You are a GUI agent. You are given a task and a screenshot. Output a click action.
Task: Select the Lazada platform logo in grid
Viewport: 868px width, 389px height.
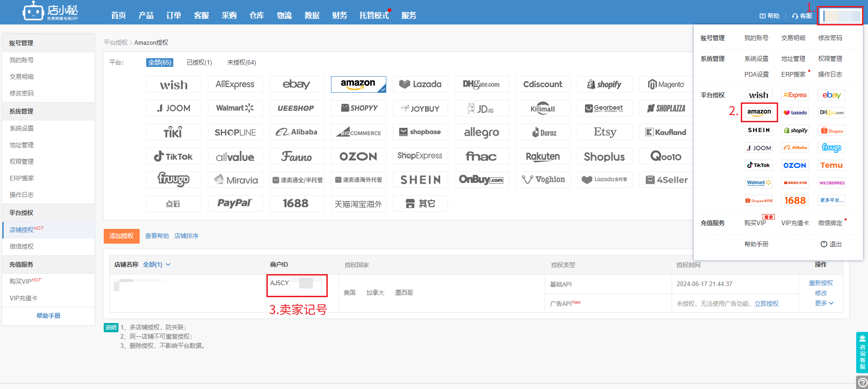[x=420, y=84]
